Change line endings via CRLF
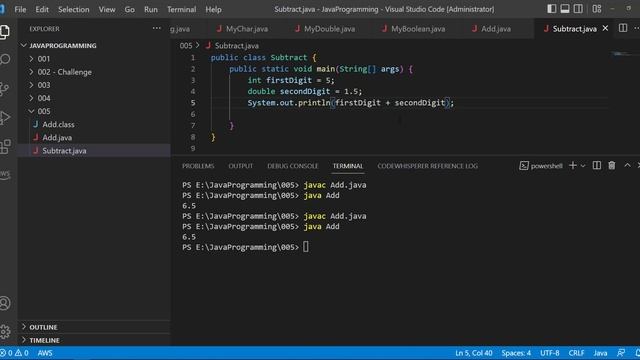The image size is (640, 360). (576, 353)
